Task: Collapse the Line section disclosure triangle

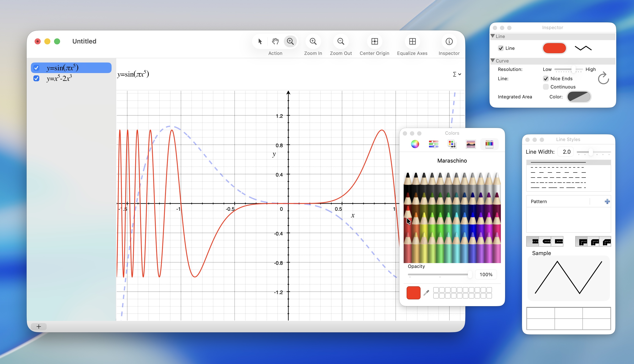Action: pos(493,36)
